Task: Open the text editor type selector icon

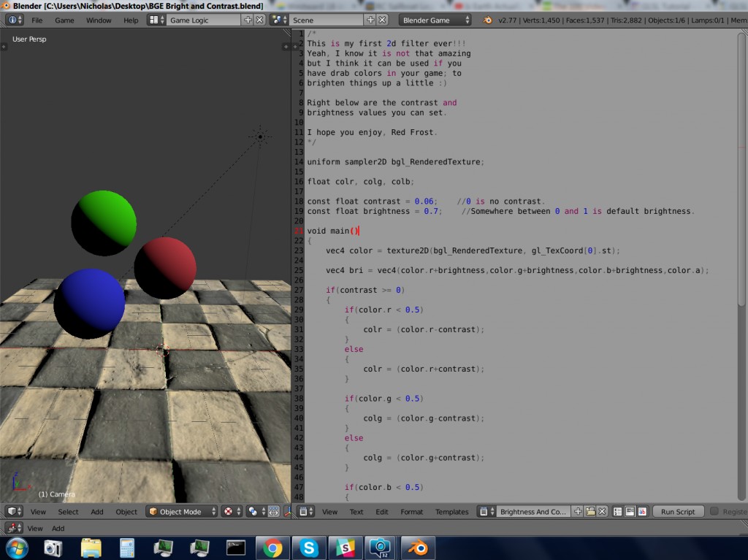Action: tap(304, 512)
